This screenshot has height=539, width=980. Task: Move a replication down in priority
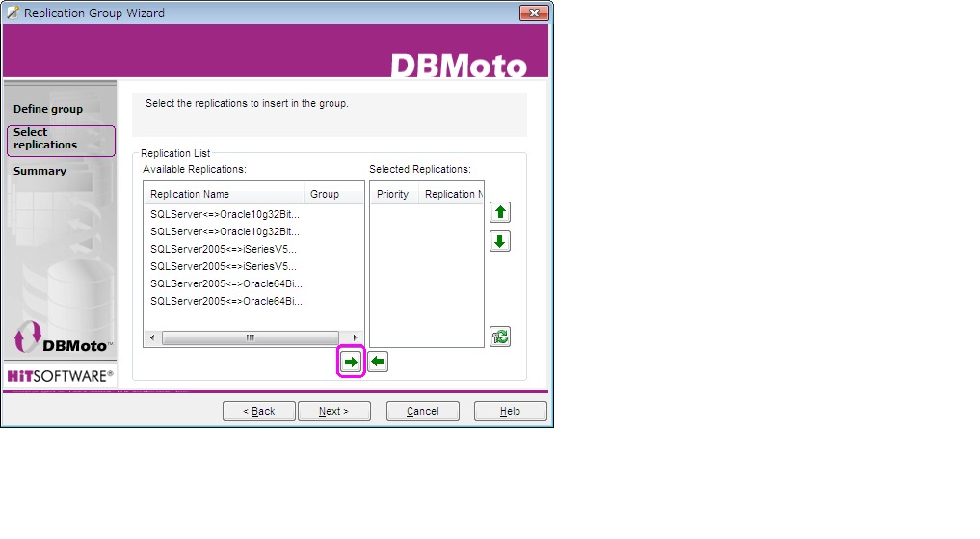[500, 241]
